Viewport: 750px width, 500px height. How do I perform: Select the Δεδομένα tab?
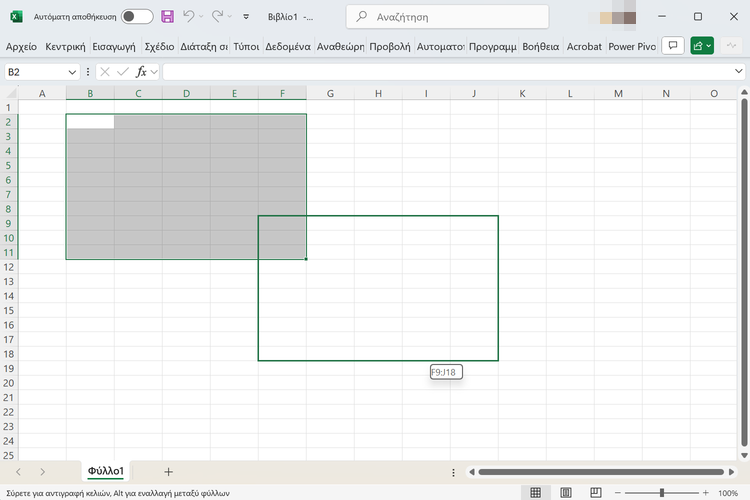[x=288, y=46]
